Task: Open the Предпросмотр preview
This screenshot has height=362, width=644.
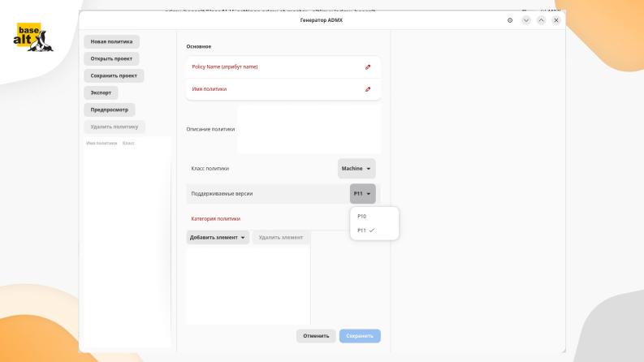Action: 110,110
